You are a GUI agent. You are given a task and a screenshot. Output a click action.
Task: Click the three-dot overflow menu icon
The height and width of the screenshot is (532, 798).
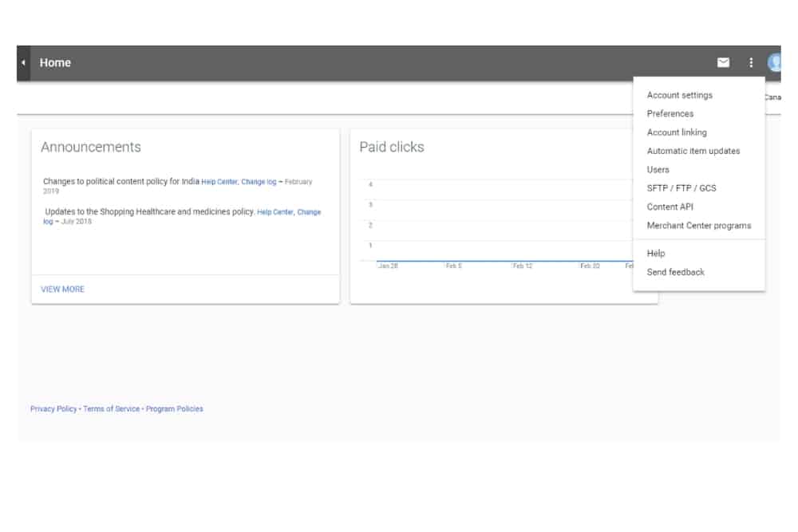click(751, 61)
